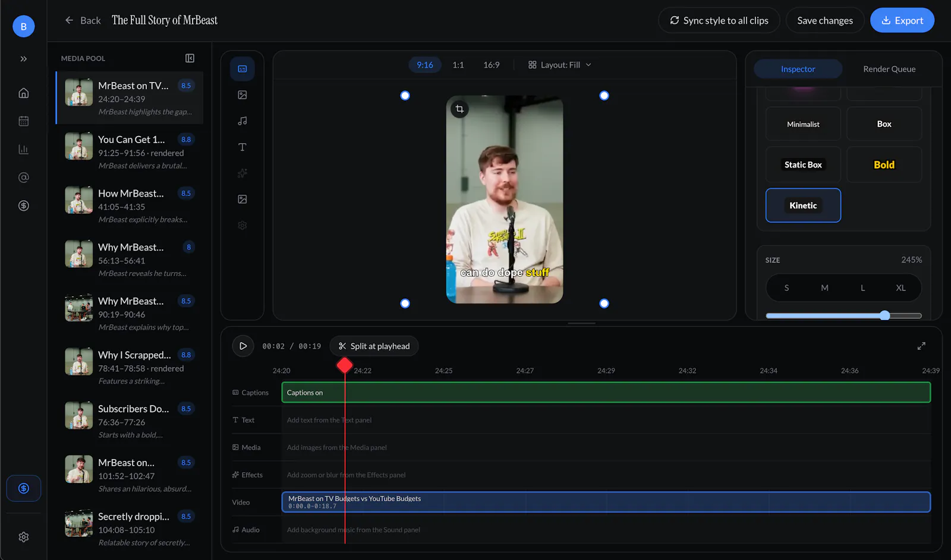The image size is (951, 560).
Task: Set caption size to S
Action: coord(786,288)
